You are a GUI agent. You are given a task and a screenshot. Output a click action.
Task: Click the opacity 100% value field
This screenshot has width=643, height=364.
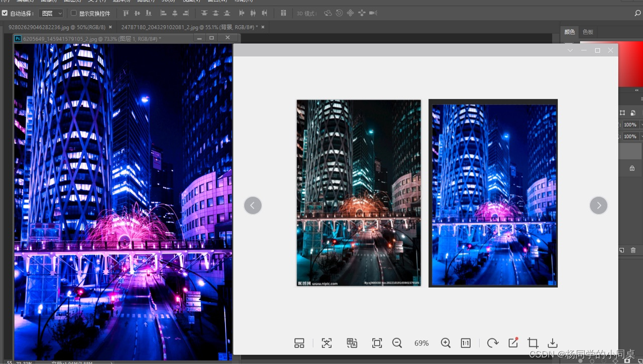(x=630, y=125)
